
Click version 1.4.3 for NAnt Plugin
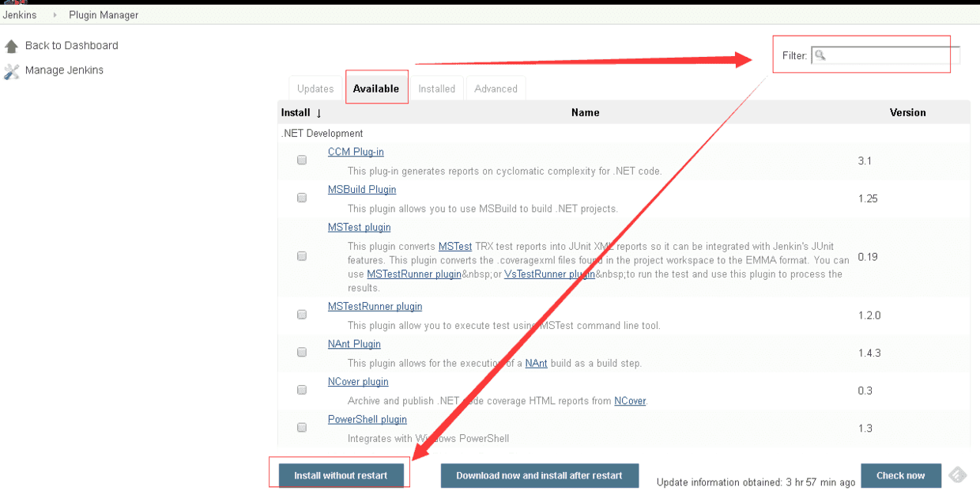[869, 353]
